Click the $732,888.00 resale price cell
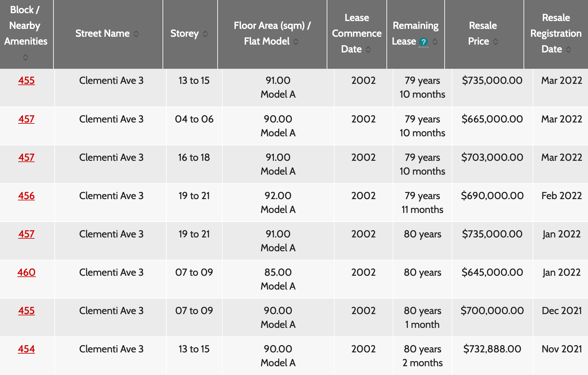The height and width of the screenshot is (375, 588). [x=492, y=349]
